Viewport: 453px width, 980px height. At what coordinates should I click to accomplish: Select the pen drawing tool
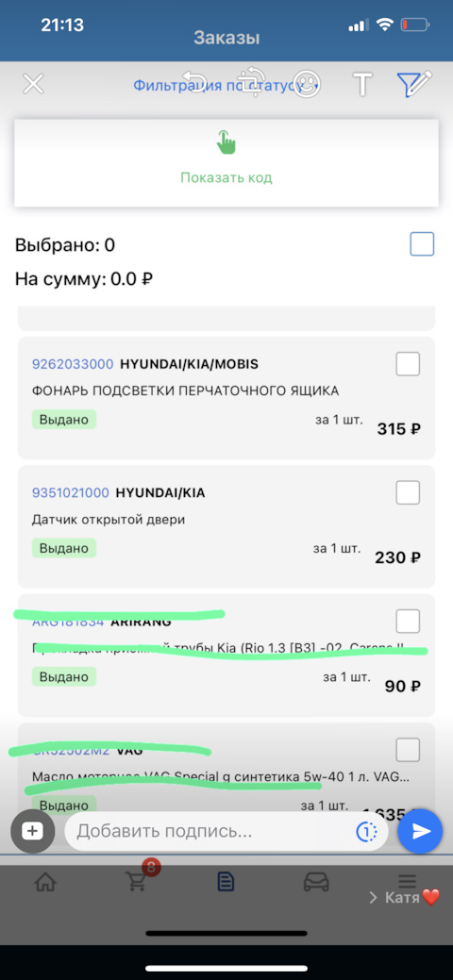[414, 84]
